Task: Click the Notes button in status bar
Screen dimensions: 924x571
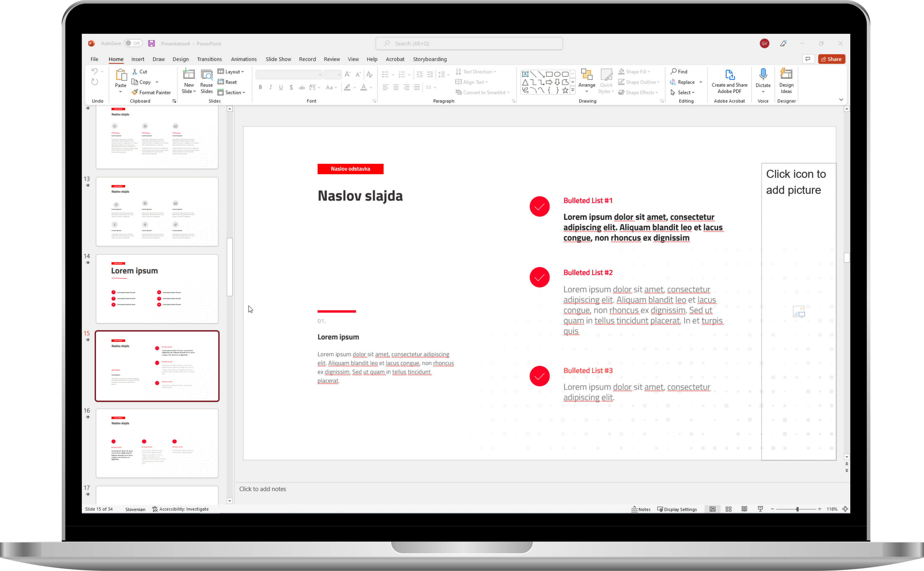Action: 641,509
